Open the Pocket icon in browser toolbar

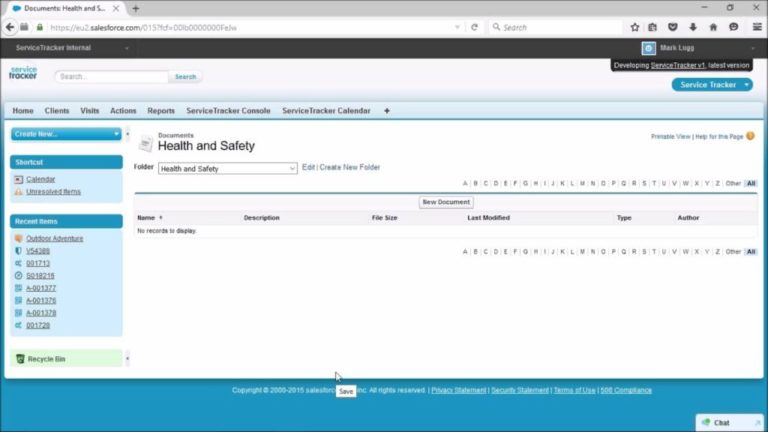(673, 28)
